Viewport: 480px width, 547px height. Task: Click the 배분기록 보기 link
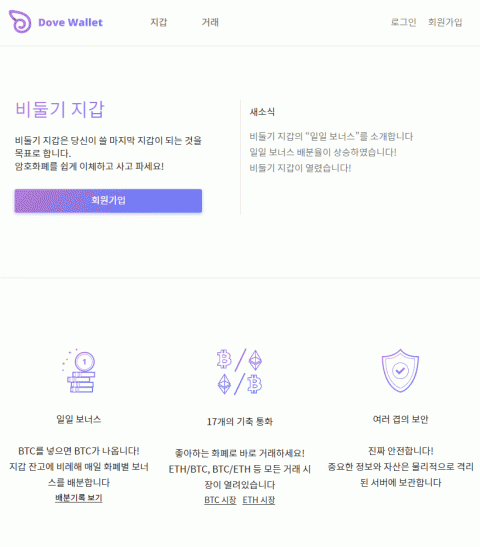[x=79, y=498]
